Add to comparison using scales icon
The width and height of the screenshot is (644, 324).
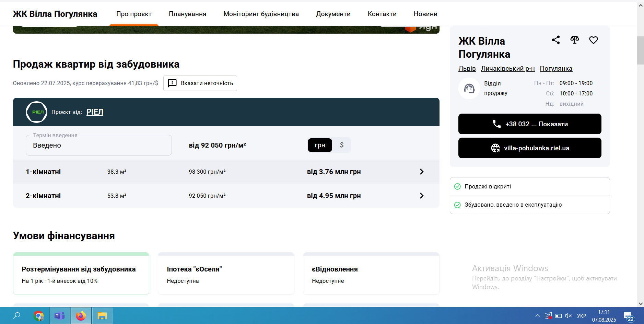[x=575, y=40]
